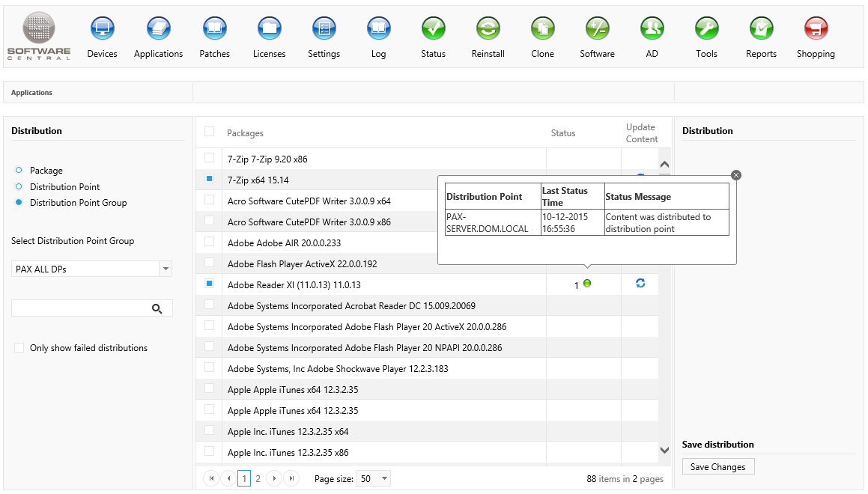Click the Save Changes button

coord(717,467)
